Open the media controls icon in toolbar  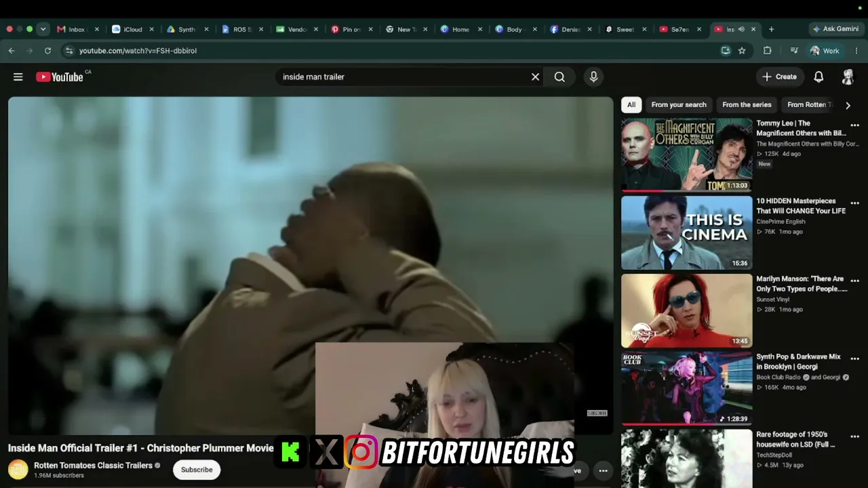[x=794, y=51]
